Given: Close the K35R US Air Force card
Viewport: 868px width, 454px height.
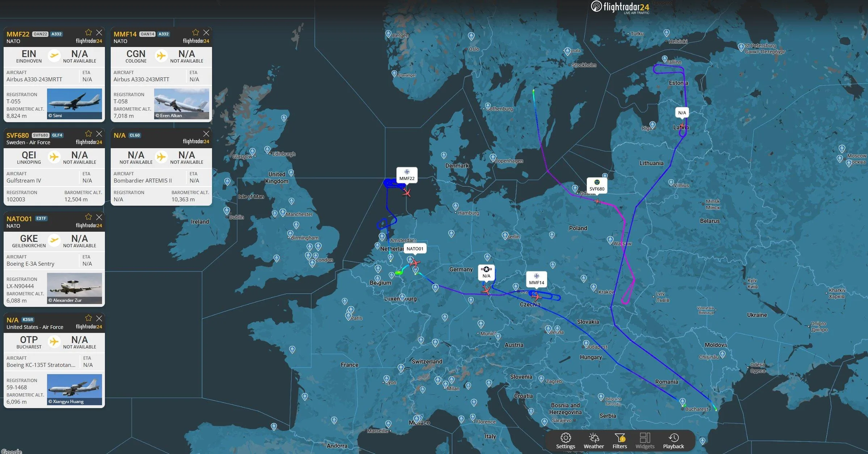Looking at the screenshot, I should click(99, 318).
